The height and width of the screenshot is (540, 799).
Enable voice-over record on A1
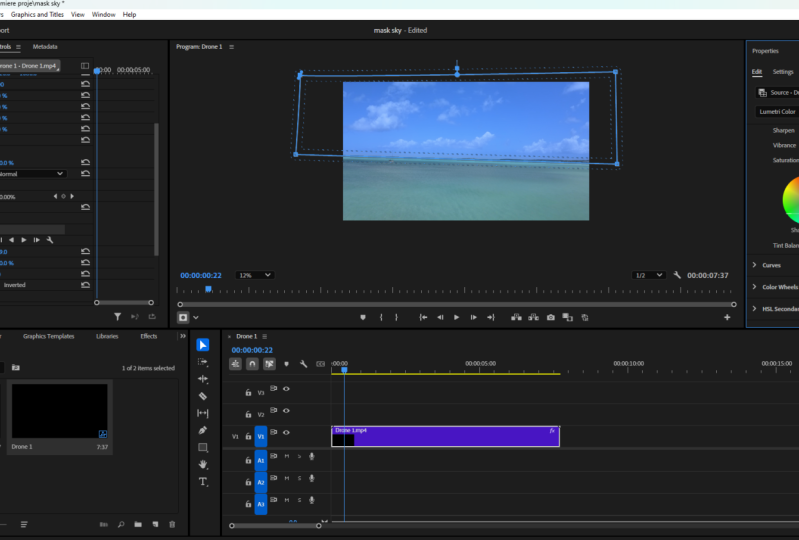click(x=312, y=456)
